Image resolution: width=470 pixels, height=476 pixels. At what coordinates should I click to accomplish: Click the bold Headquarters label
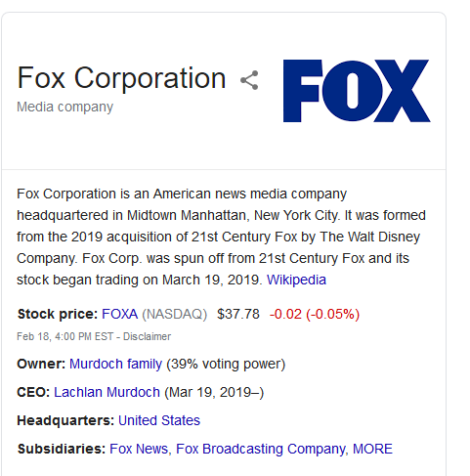(65, 420)
